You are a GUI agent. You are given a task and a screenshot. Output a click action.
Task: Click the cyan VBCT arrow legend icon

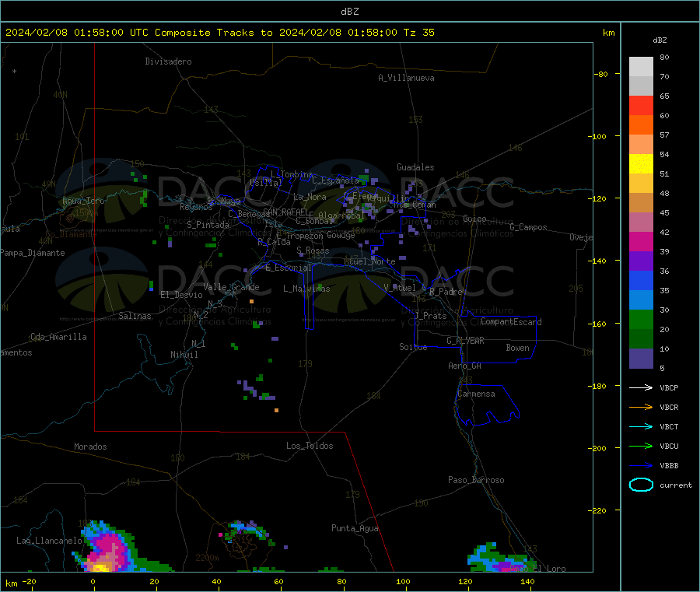pyautogui.click(x=641, y=427)
